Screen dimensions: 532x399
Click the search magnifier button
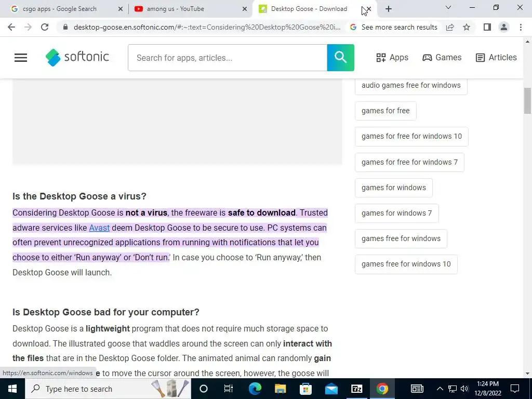(x=341, y=58)
